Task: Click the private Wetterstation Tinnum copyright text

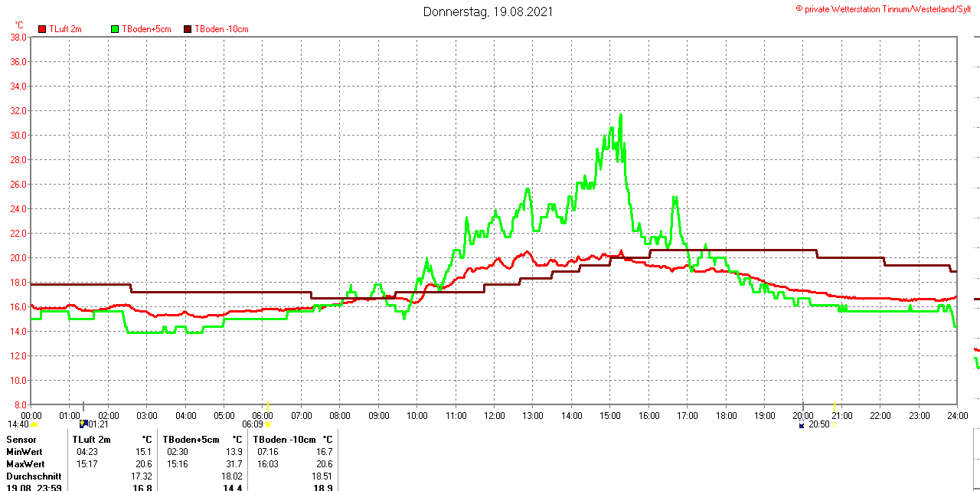Action: (x=887, y=8)
